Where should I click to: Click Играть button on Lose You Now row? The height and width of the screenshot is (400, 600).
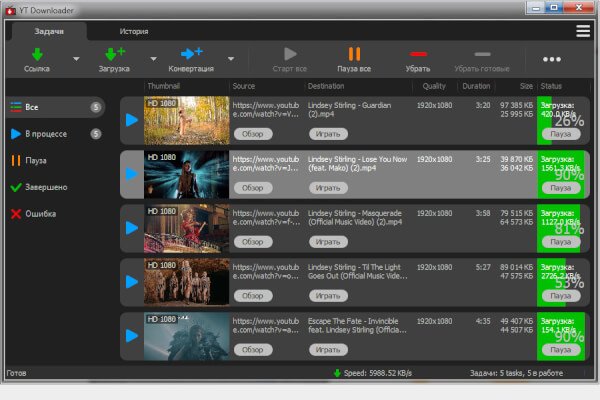coord(328,188)
